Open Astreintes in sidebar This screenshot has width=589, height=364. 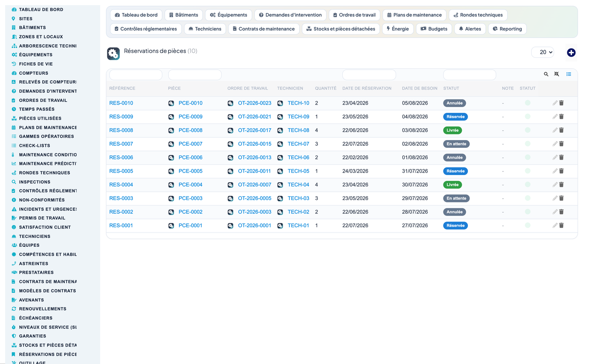(x=33, y=264)
